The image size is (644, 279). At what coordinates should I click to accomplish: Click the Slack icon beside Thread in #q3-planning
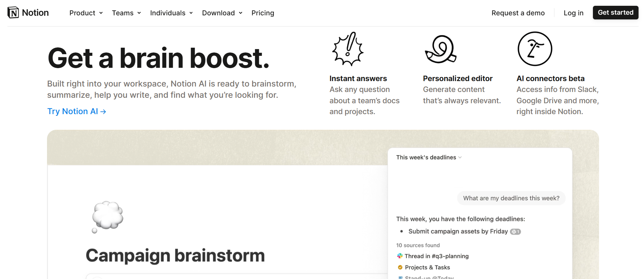tap(400, 256)
